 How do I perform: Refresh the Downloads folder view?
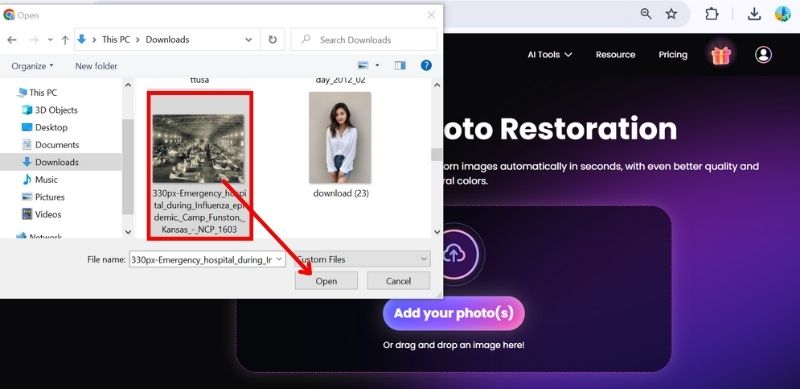(273, 39)
